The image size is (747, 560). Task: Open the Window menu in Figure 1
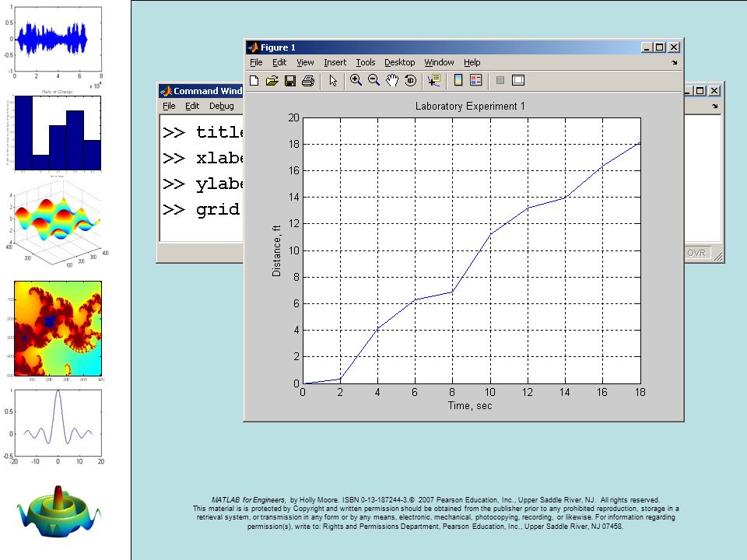439,62
